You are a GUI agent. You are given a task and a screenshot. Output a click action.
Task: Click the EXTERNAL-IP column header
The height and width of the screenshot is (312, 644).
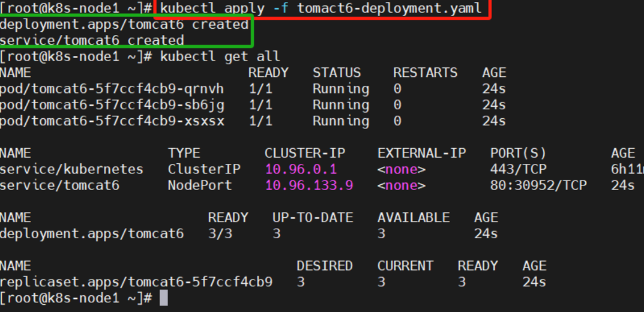422,153
